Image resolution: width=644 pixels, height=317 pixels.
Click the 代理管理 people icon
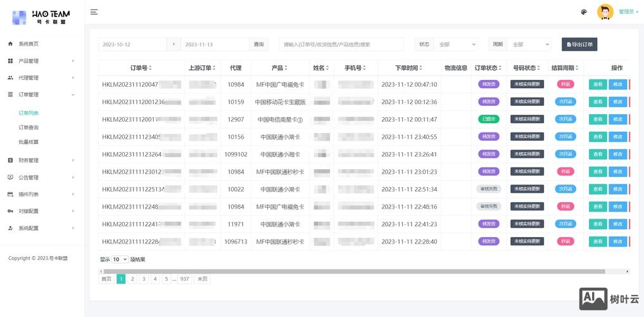click(x=11, y=78)
